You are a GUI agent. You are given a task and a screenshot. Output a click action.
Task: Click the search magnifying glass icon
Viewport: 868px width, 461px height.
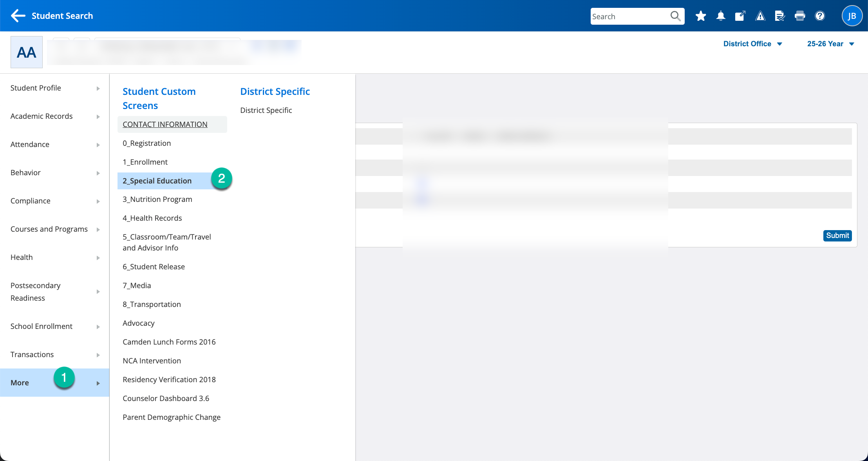[x=676, y=16]
